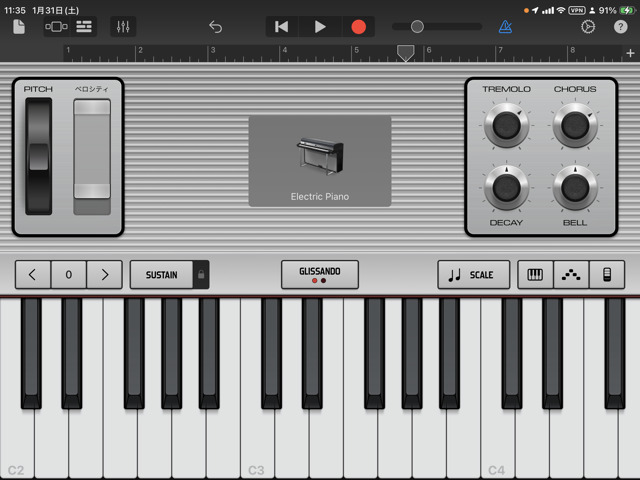Open My Songs document browser
The height and width of the screenshot is (480, 640).
click(19, 27)
